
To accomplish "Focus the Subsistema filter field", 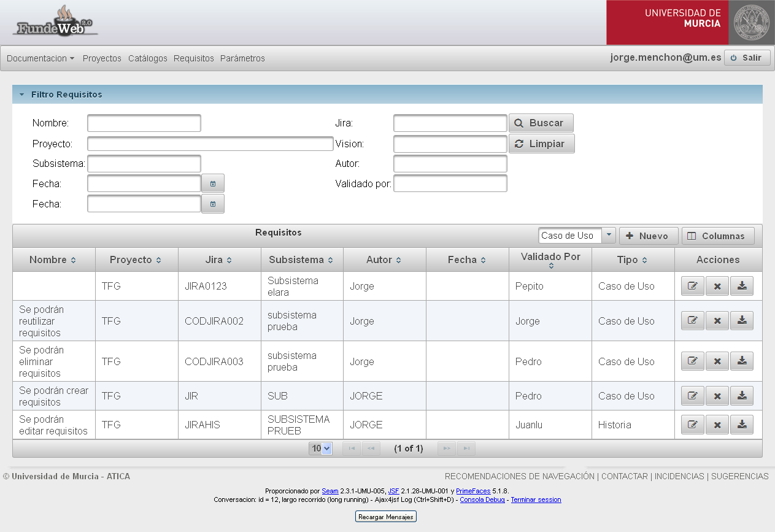I will [x=144, y=164].
